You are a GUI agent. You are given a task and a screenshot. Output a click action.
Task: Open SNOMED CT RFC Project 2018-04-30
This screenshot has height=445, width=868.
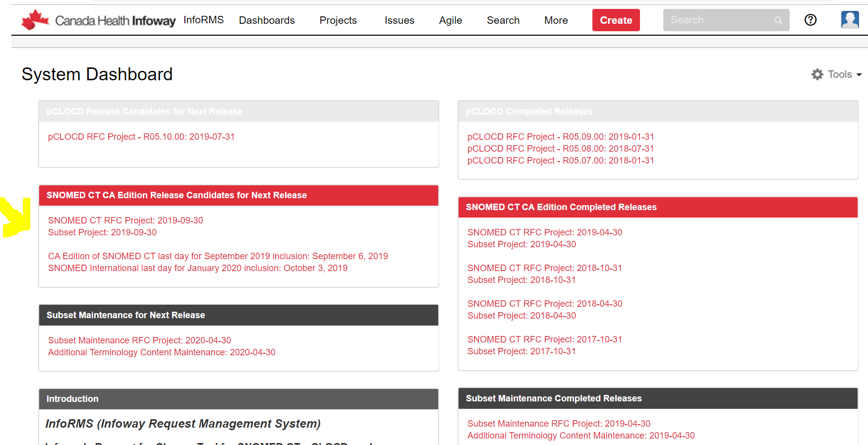[x=545, y=304]
